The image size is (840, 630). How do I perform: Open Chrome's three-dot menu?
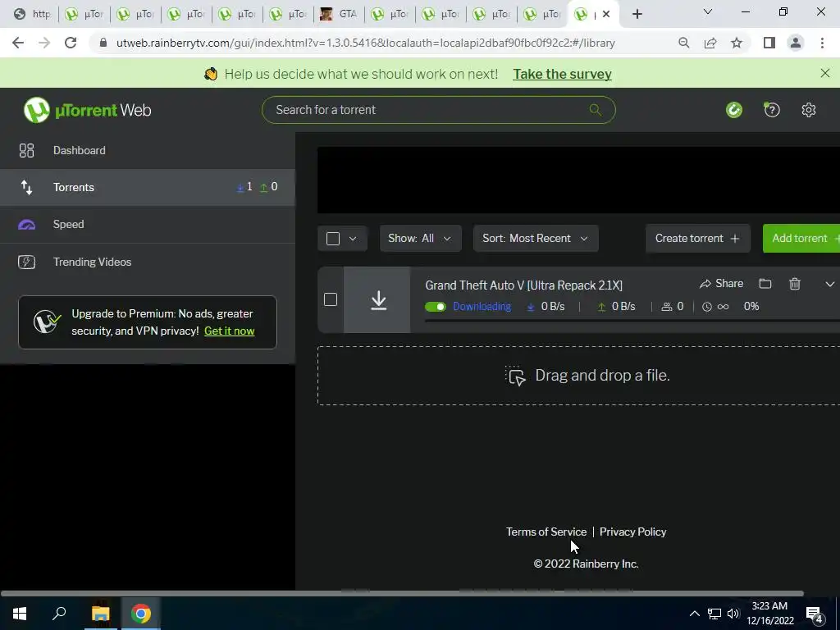pyautogui.click(x=822, y=43)
